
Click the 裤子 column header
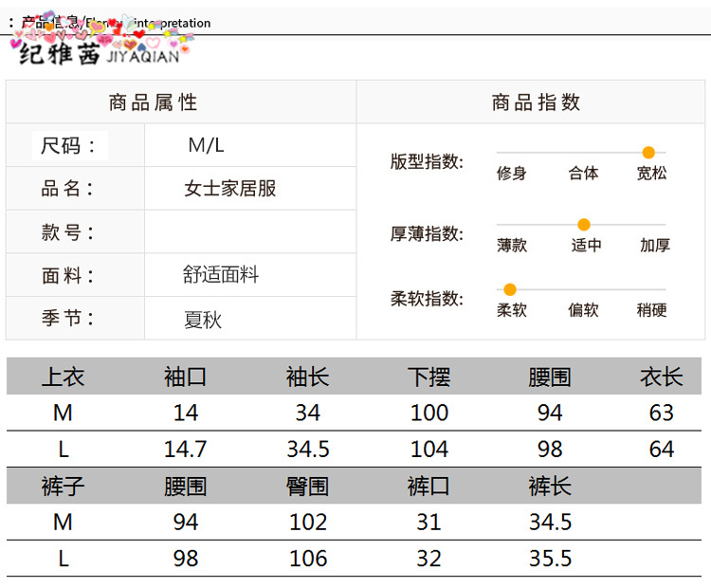[63, 486]
